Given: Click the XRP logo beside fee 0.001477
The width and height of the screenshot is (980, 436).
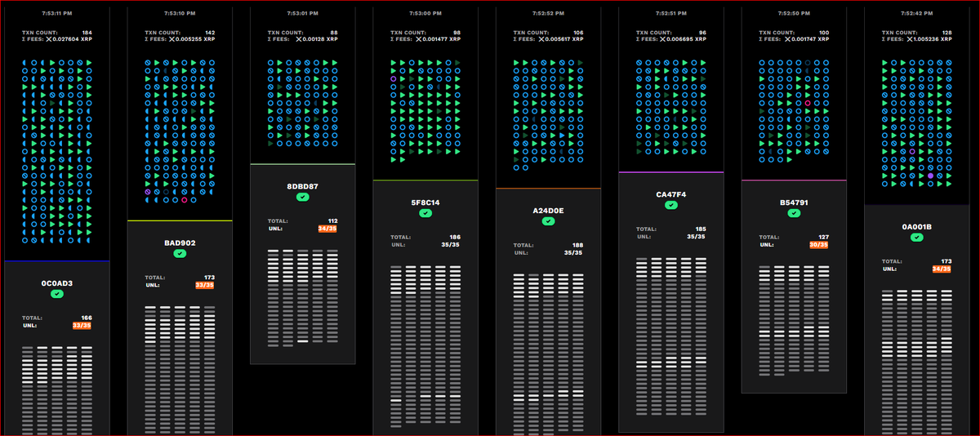Looking at the screenshot, I should (420, 39).
